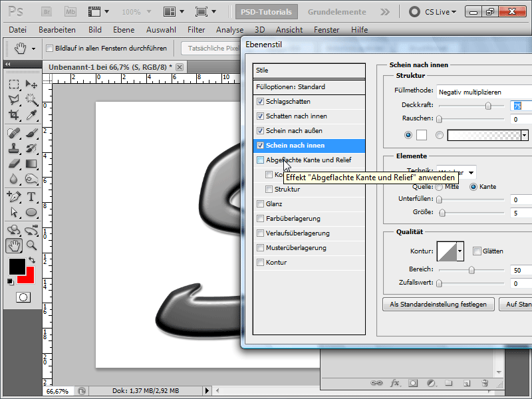Uncheck Schein nach außen effect
This screenshot has height=399, width=532.
click(260, 130)
